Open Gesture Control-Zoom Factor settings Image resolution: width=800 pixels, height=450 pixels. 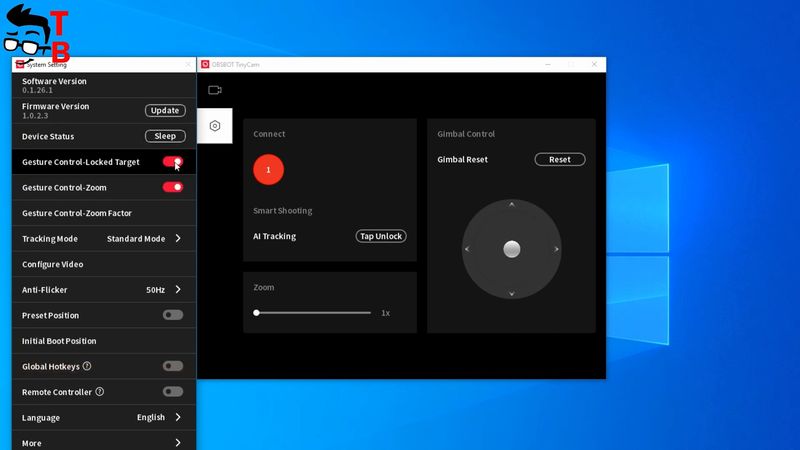[x=104, y=213]
